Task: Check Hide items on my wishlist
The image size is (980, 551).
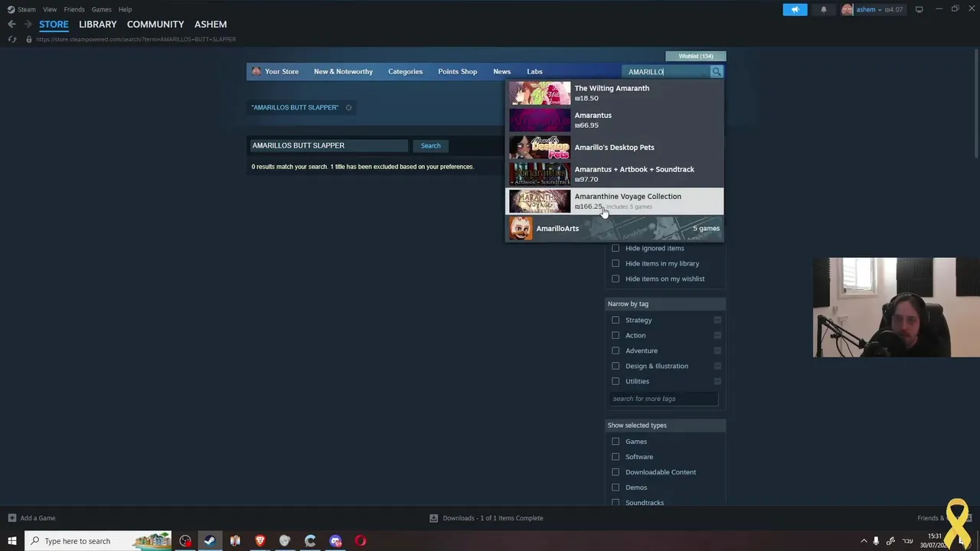Action: (616, 279)
